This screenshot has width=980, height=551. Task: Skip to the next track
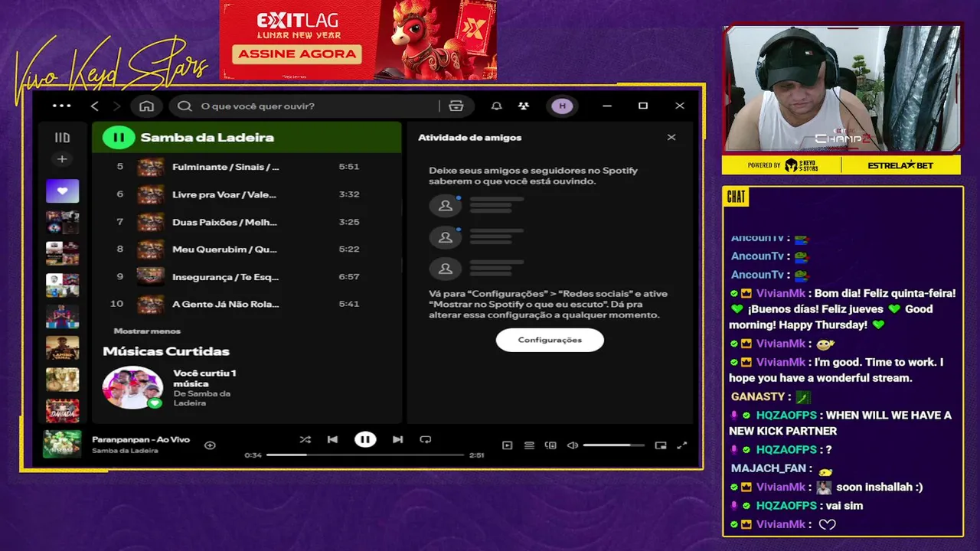point(398,439)
